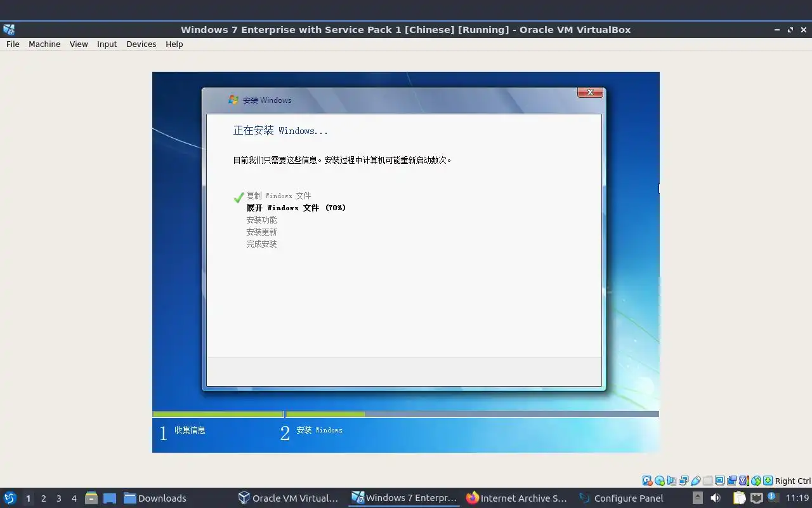Click the show desktop icon in taskbar

click(x=110, y=498)
